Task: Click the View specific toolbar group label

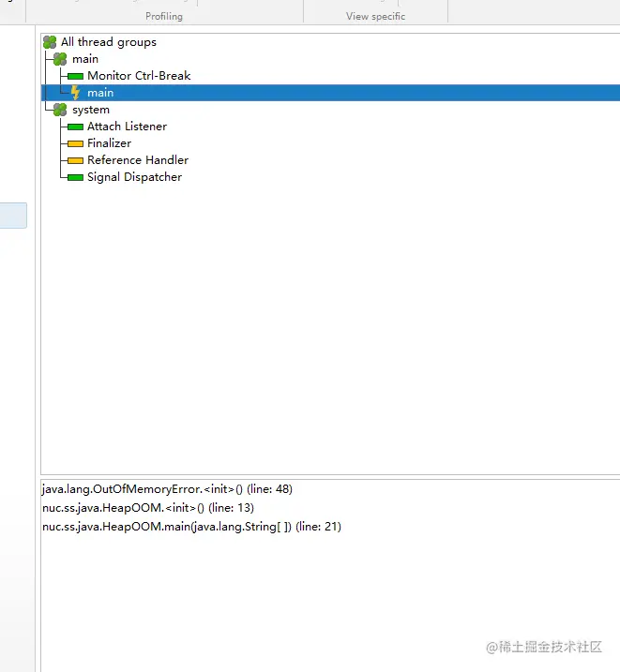Action: (x=375, y=16)
